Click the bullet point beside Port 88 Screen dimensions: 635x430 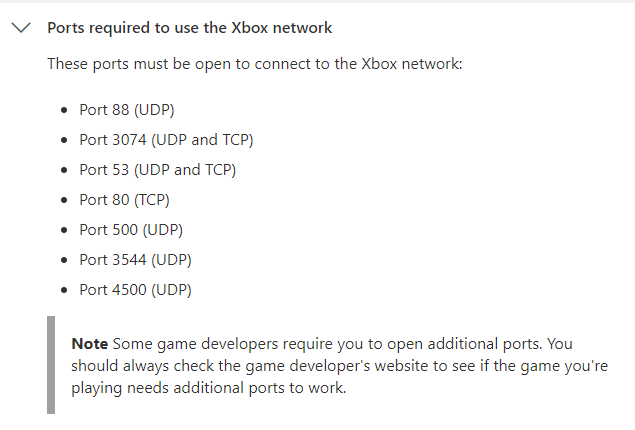pos(65,110)
